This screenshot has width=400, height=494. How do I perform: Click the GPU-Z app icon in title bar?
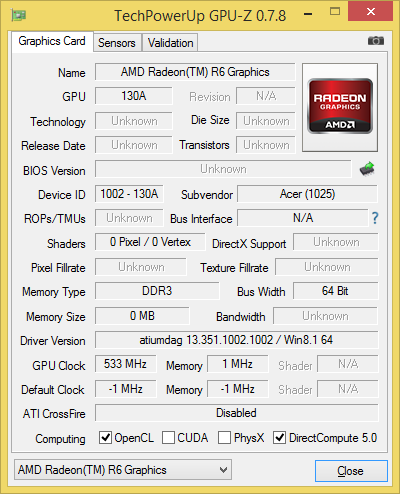click(x=19, y=15)
